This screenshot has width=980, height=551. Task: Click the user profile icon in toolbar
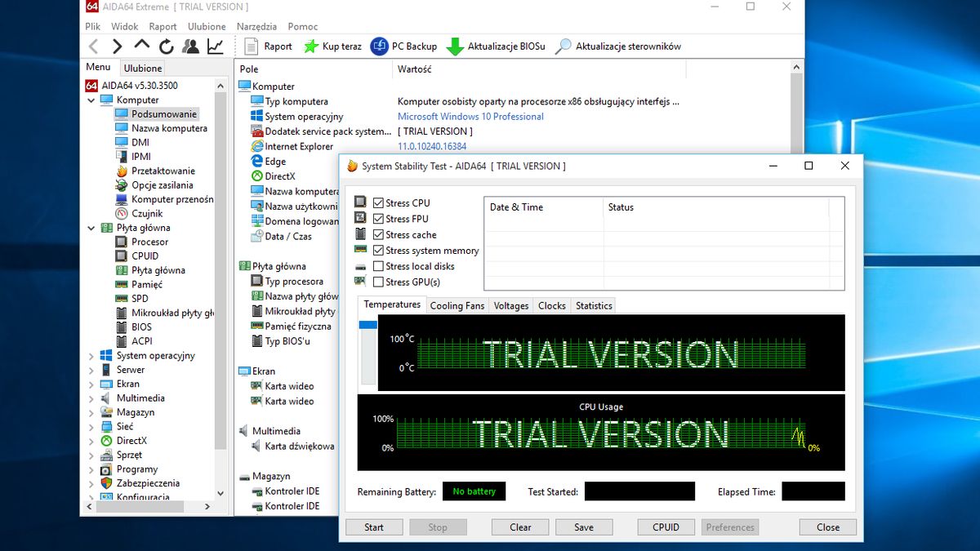click(191, 47)
